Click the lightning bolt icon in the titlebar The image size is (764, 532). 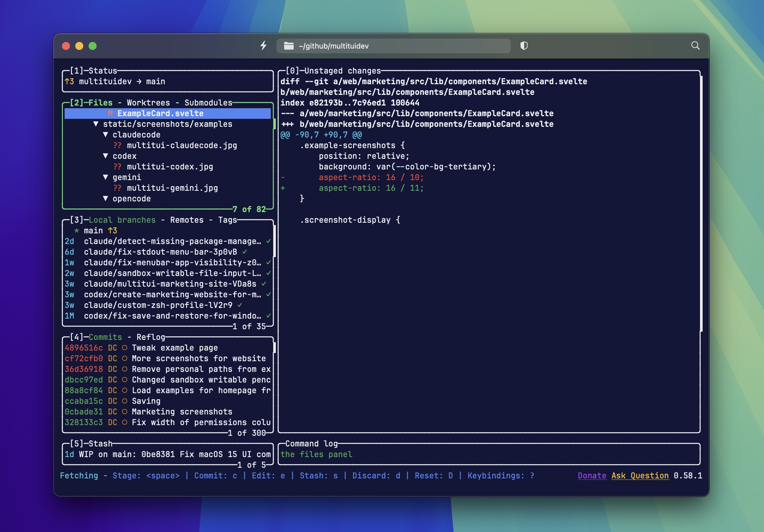[x=263, y=46]
